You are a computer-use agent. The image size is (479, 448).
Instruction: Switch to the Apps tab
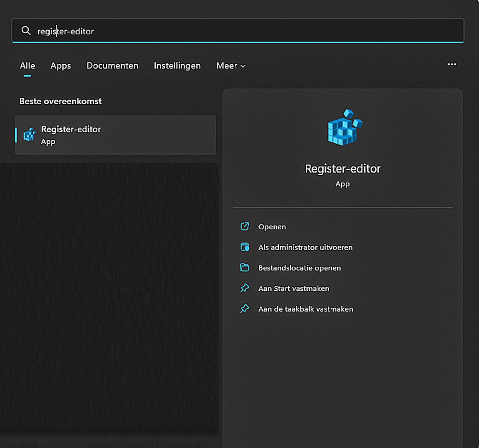tap(60, 66)
